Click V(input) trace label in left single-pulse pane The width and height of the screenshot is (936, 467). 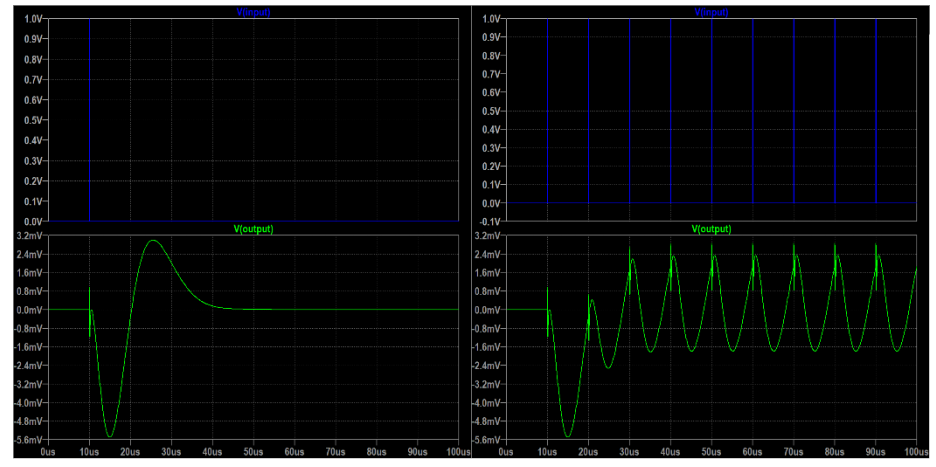(255, 12)
